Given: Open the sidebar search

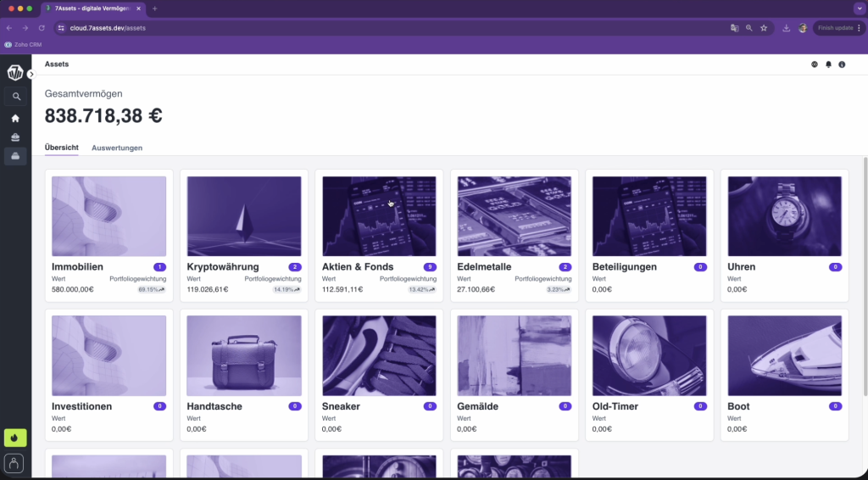Looking at the screenshot, I should coord(16,97).
